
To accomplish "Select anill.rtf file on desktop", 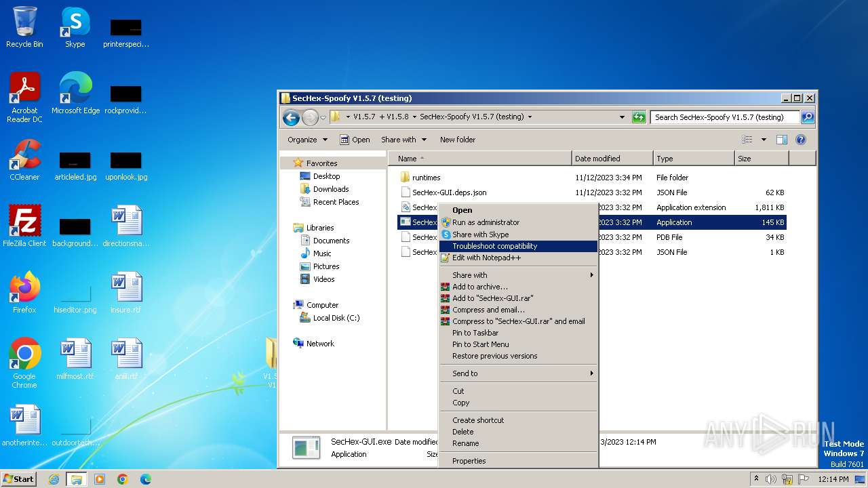I will (126, 359).
